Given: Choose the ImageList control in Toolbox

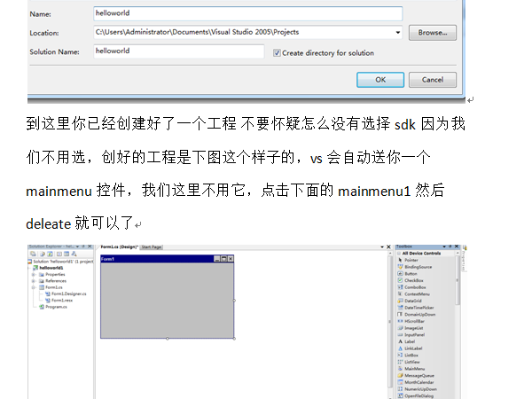Looking at the screenshot, I should click(414, 327).
